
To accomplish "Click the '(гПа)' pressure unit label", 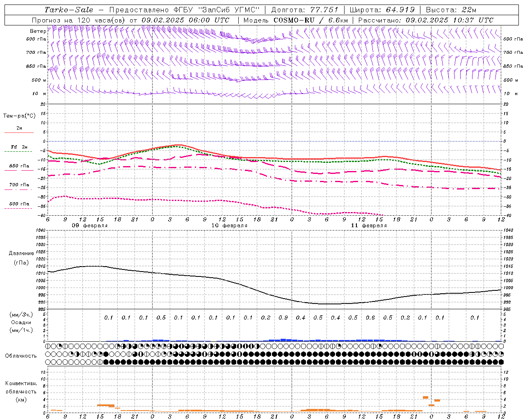I will [x=21, y=262].
